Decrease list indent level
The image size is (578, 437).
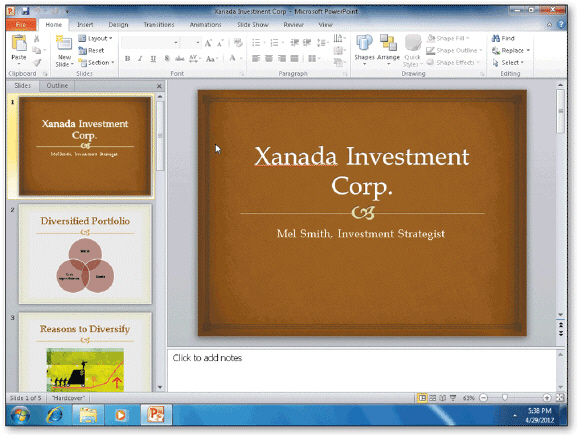(294, 43)
